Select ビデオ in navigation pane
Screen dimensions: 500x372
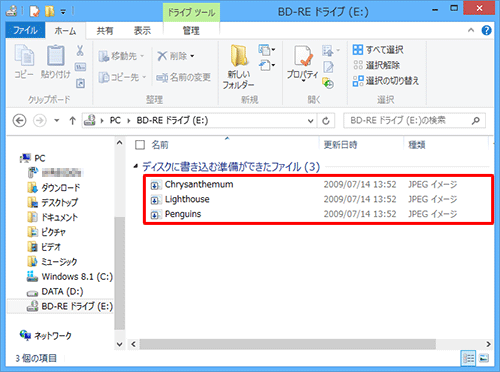pos(44,247)
